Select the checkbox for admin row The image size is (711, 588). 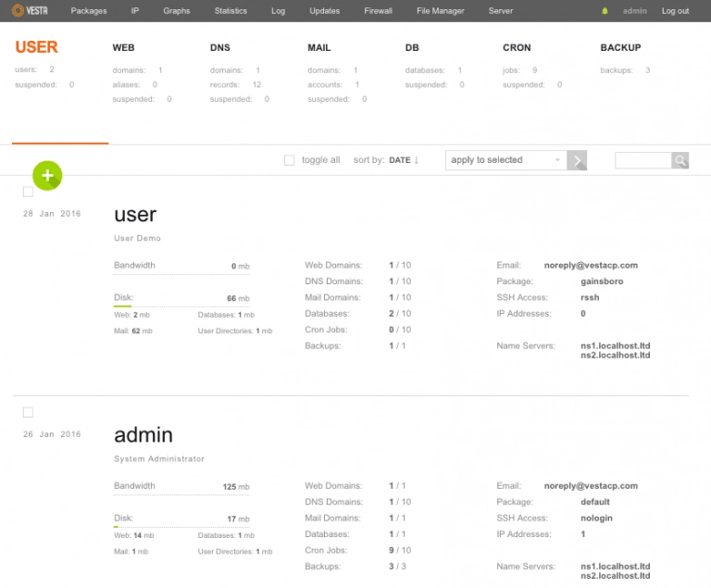click(x=28, y=412)
